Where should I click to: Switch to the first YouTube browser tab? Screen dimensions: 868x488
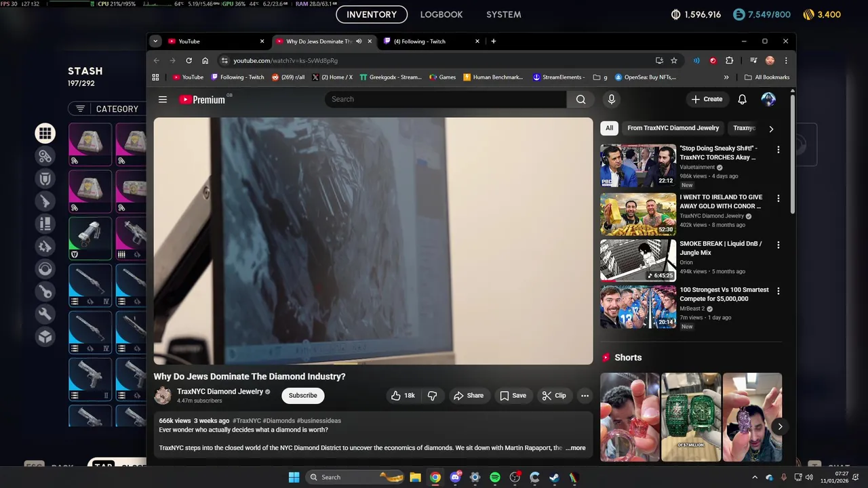point(216,41)
